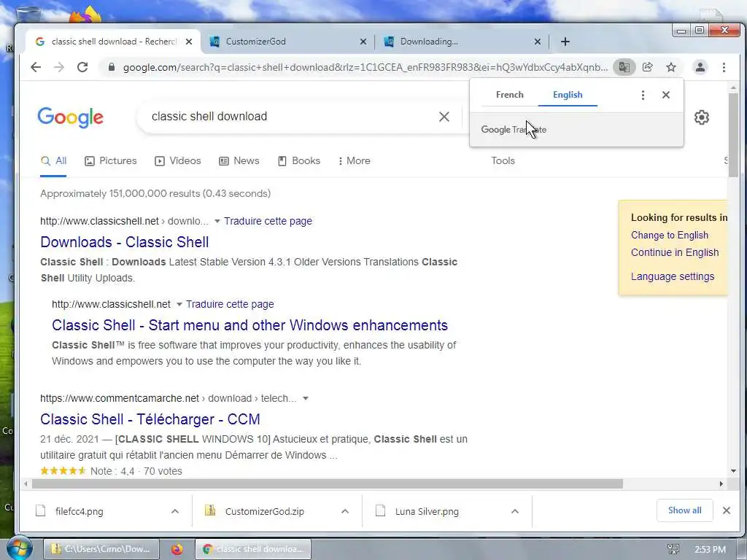Click horizontal scrollbar right arrow
This screenshot has height=560, width=747.
721,484
